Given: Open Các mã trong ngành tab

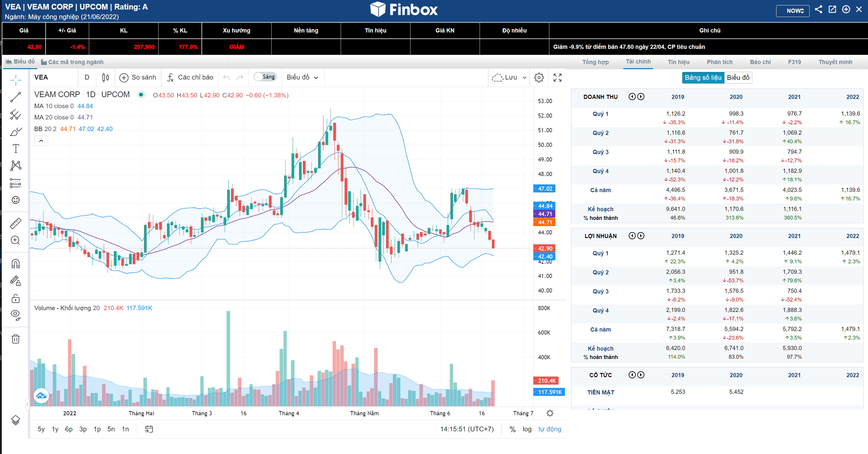Looking at the screenshot, I should (72, 62).
